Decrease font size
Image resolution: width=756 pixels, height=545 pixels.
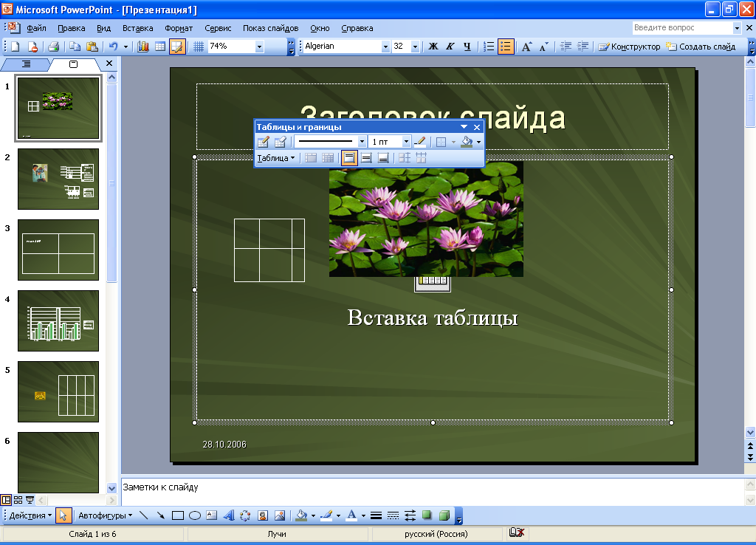pos(543,47)
